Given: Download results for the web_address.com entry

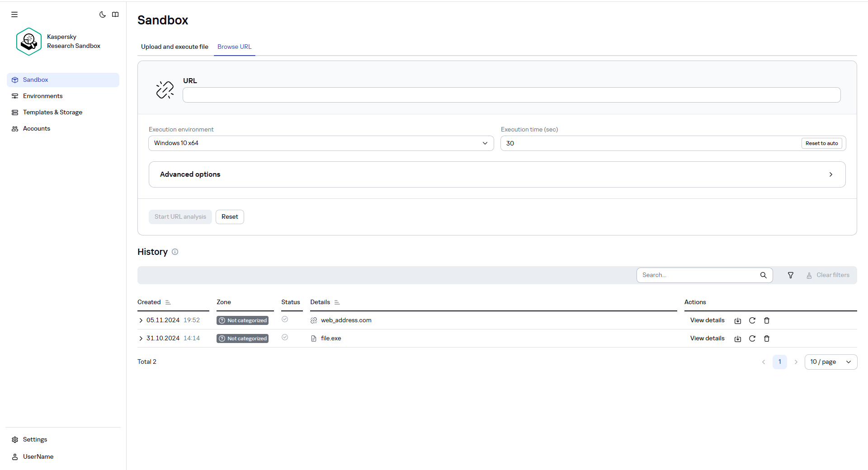Looking at the screenshot, I should point(737,320).
